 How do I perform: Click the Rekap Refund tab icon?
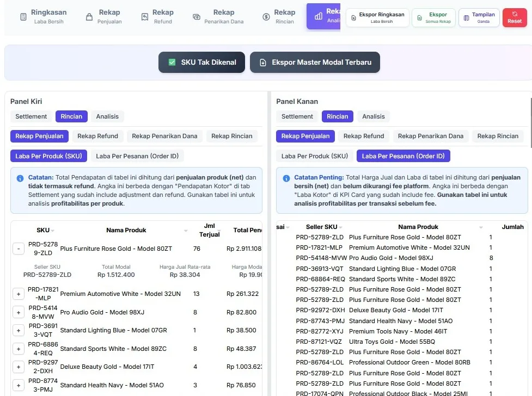(x=145, y=17)
